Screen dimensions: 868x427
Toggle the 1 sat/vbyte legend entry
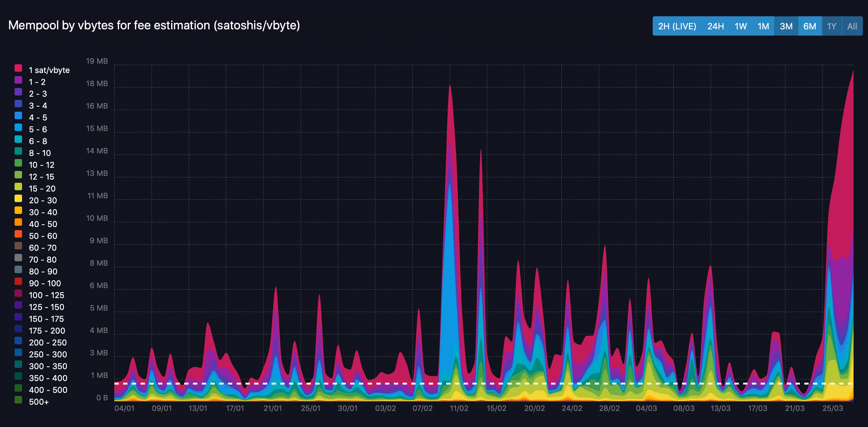[49, 70]
